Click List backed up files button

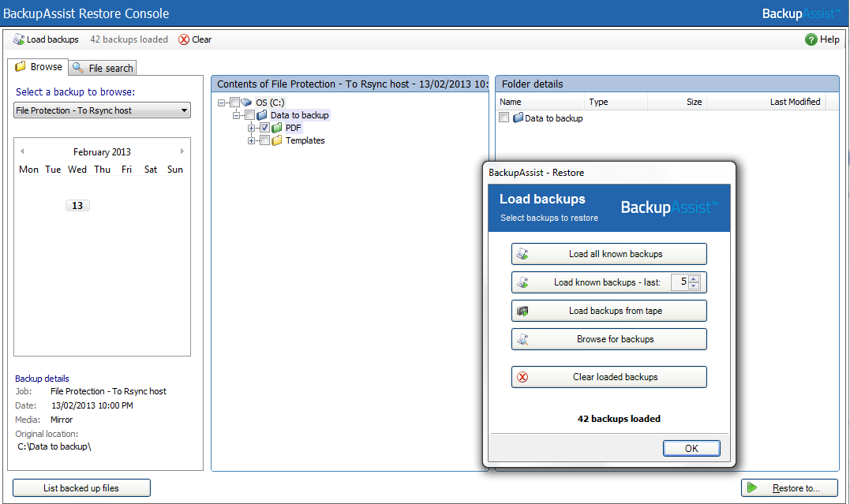81,487
